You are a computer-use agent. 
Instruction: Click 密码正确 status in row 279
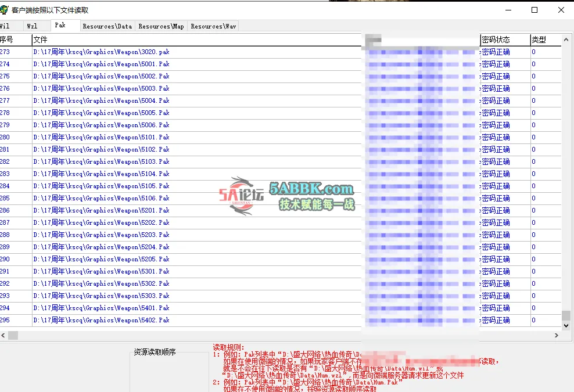coord(496,125)
